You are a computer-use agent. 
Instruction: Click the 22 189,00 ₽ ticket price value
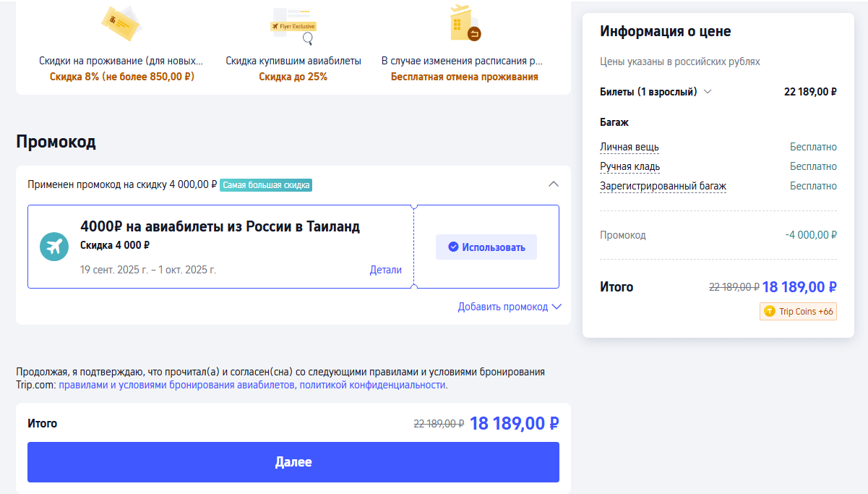point(810,92)
